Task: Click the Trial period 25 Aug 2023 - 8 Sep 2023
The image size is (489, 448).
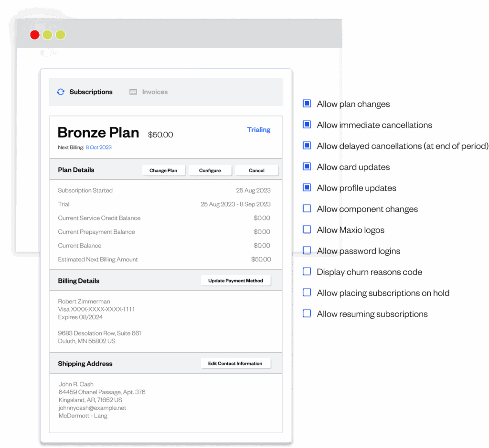Action: [x=235, y=204]
